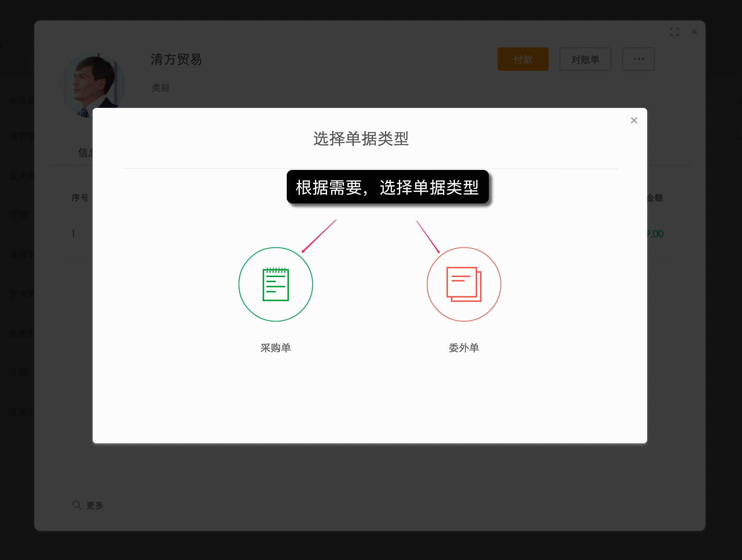Click the 委外单 label under the red circle
The image size is (742, 560).
(463, 348)
